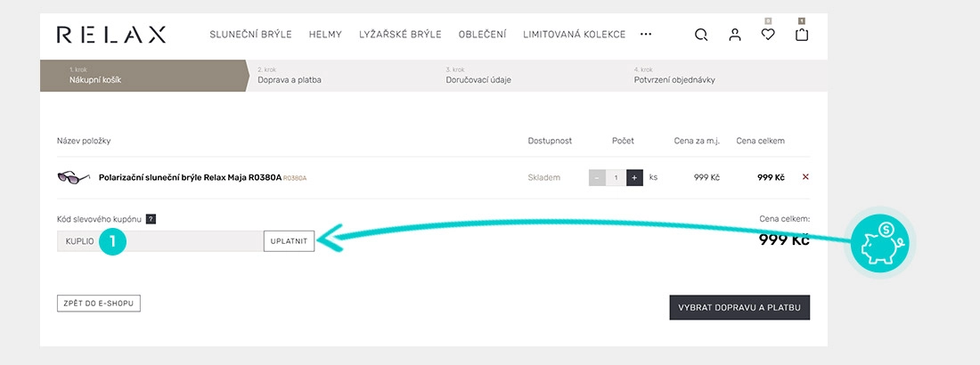Viewport: 980px width, 365px height.
Task: Remove the Relax Maja item with red X
Action: [805, 177]
